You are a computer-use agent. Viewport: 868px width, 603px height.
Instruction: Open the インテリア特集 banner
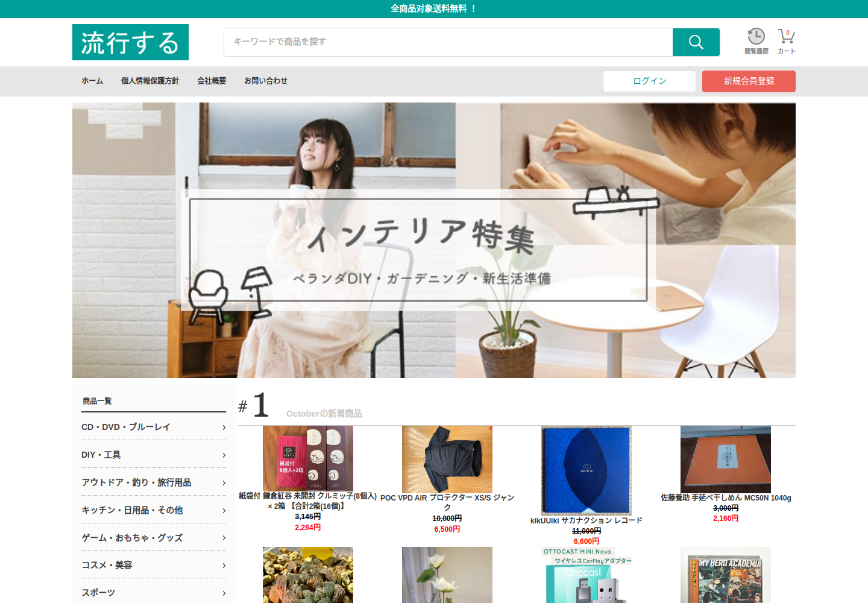coord(434,240)
